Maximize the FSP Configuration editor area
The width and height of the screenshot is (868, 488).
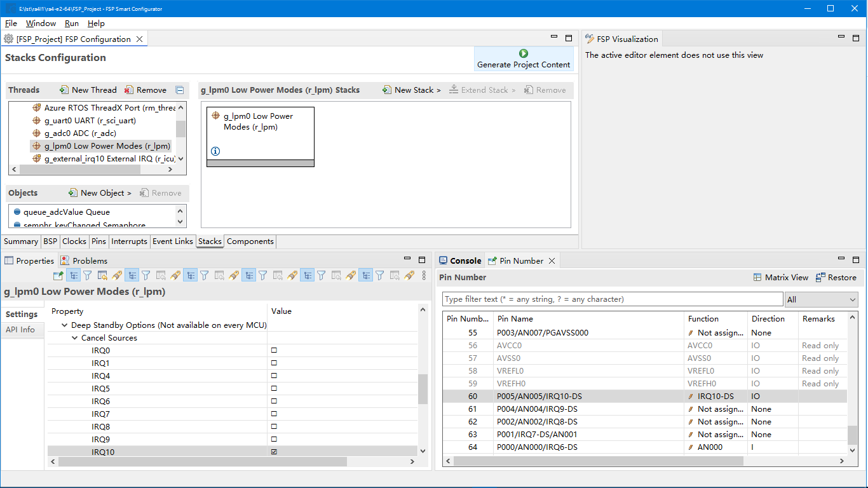point(569,38)
